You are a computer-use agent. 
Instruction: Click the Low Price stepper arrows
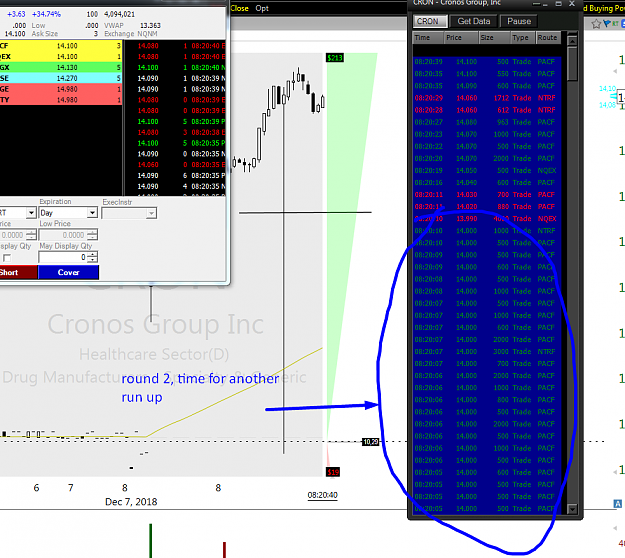point(92,235)
